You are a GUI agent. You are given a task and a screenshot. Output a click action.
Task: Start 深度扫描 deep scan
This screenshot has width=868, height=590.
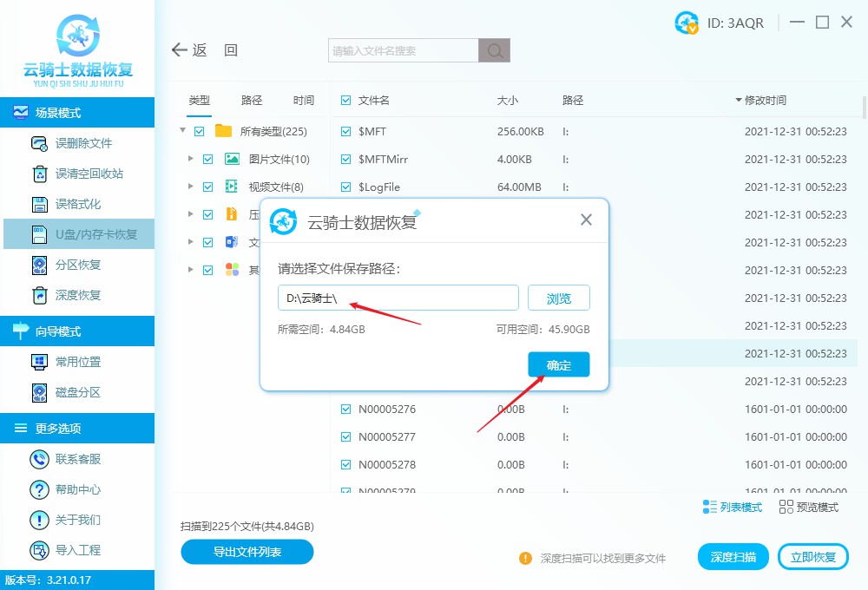[x=733, y=557]
